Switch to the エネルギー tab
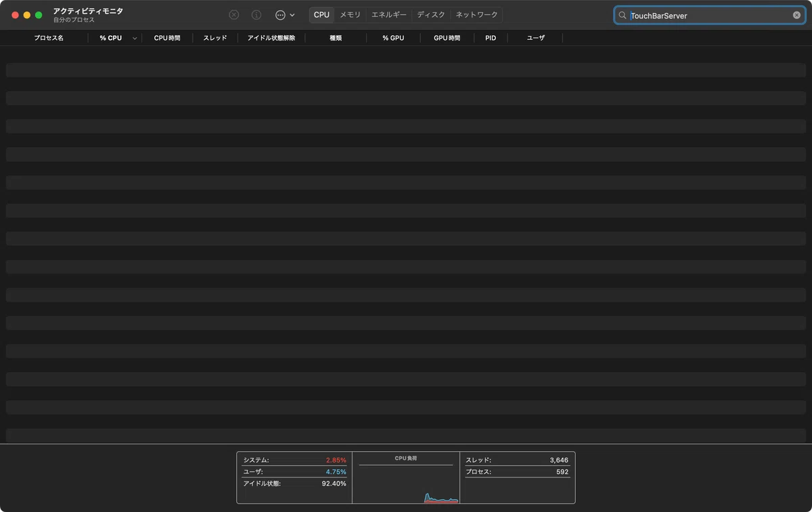 pos(389,15)
